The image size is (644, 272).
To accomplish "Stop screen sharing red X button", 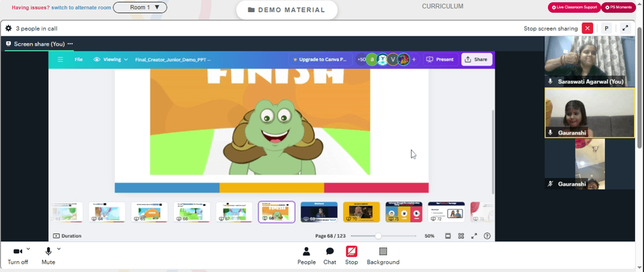I will pyautogui.click(x=588, y=28).
